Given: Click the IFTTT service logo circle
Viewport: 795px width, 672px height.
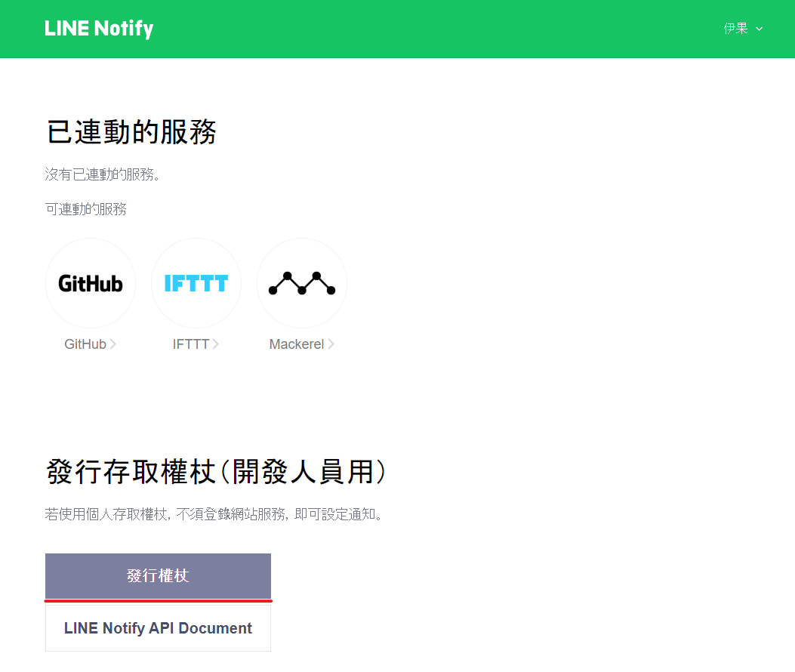Looking at the screenshot, I should [196, 283].
